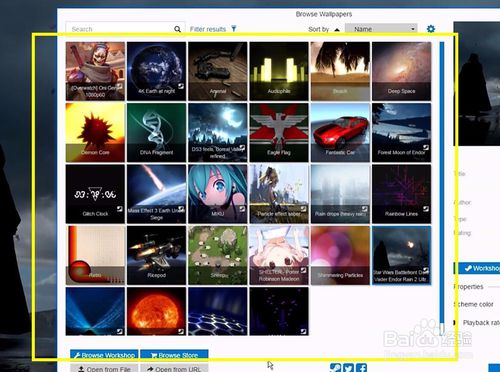Toggle the Sort by direction arrow
This screenshot has width=500, height=372.
click(337, 29)
